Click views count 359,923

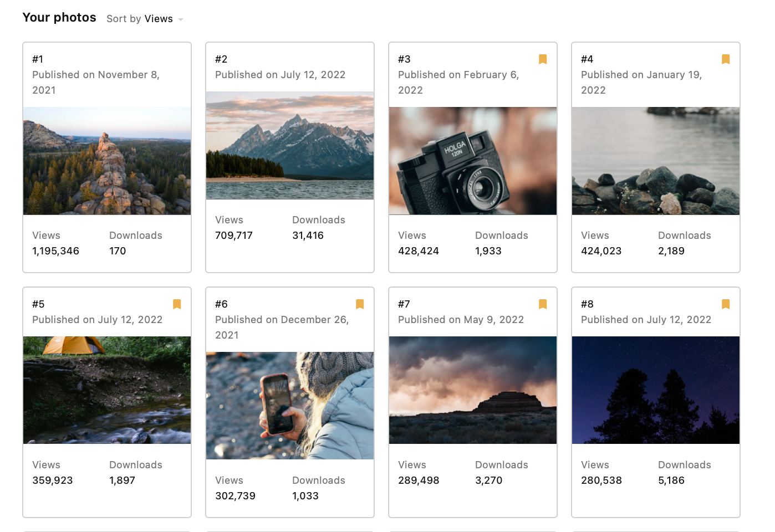coord(53,480)
